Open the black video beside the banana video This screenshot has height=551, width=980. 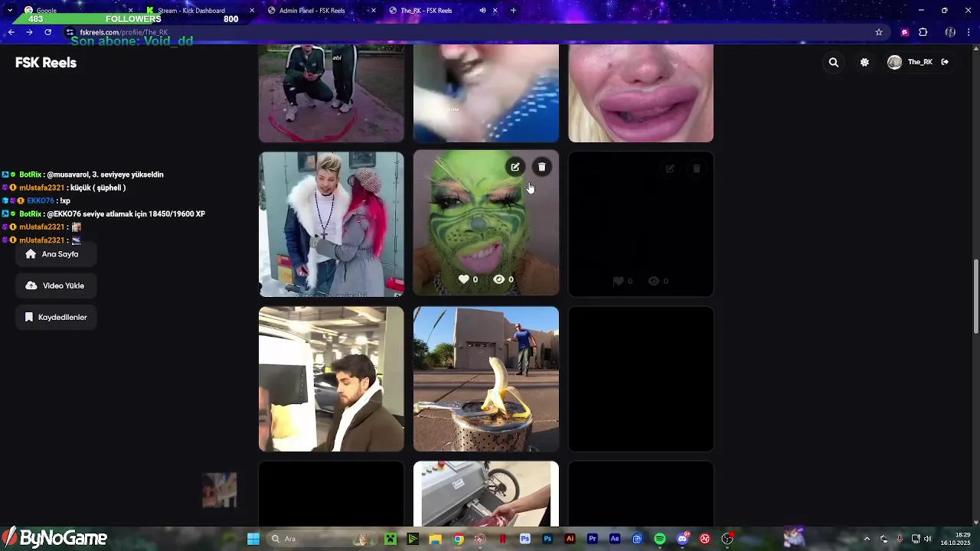(641, 379)
